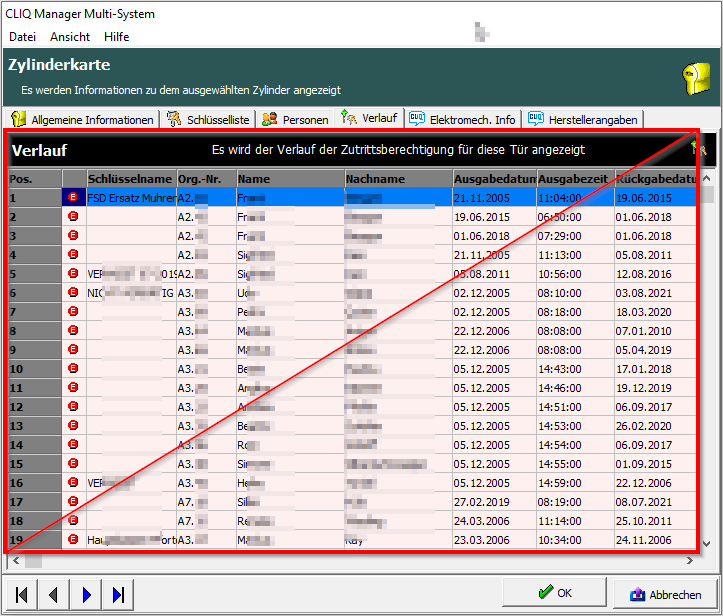
Task: Open the Herstellerangaben tab
Action: tap(583, 119)
